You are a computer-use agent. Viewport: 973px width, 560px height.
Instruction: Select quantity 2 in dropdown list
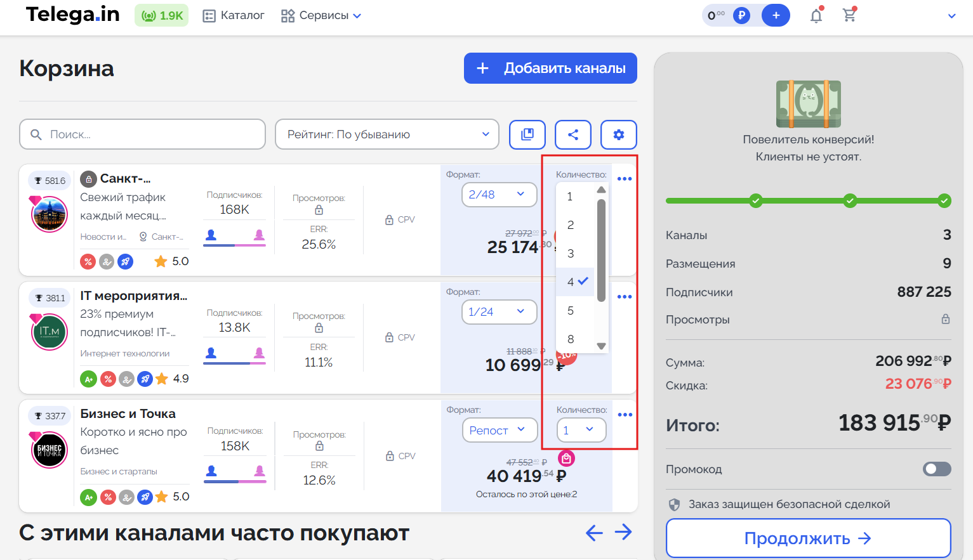click(x=571, y=225)
